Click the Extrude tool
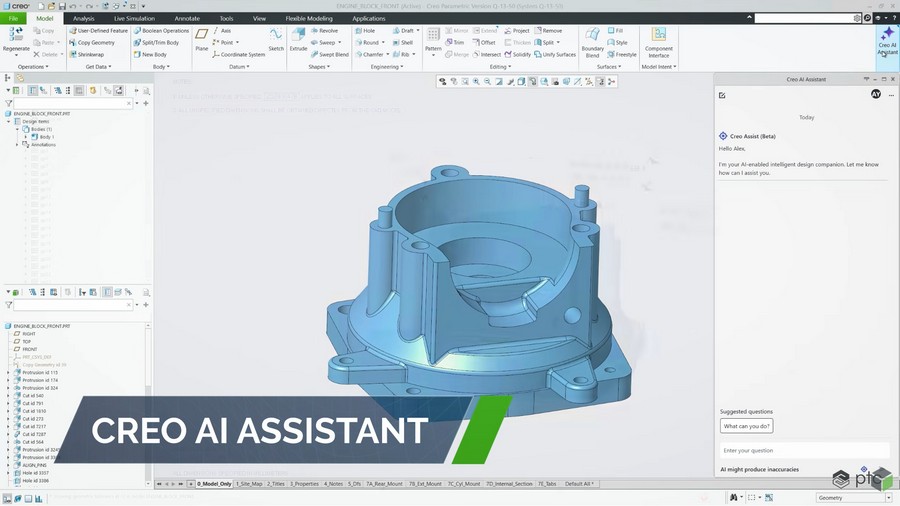 tap(298, 40)
